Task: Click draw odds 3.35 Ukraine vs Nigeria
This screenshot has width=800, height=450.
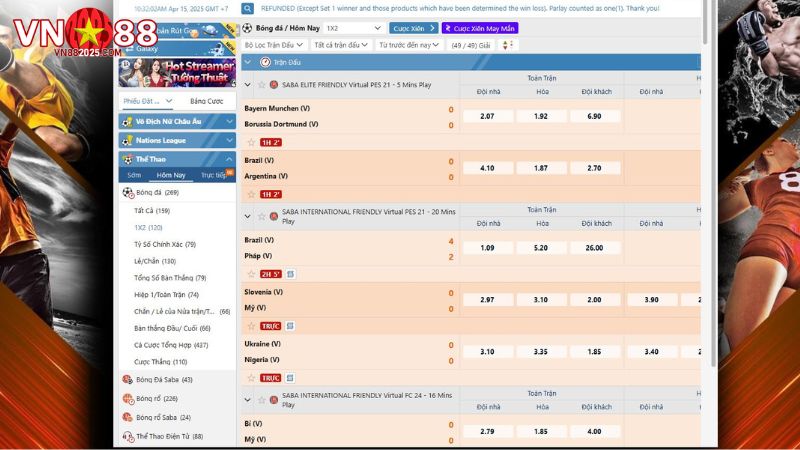Action: tap(541, 352)
